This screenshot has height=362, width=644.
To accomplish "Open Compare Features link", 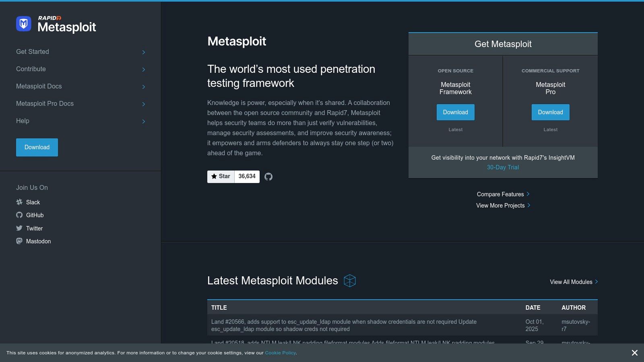I will point(503,194).
